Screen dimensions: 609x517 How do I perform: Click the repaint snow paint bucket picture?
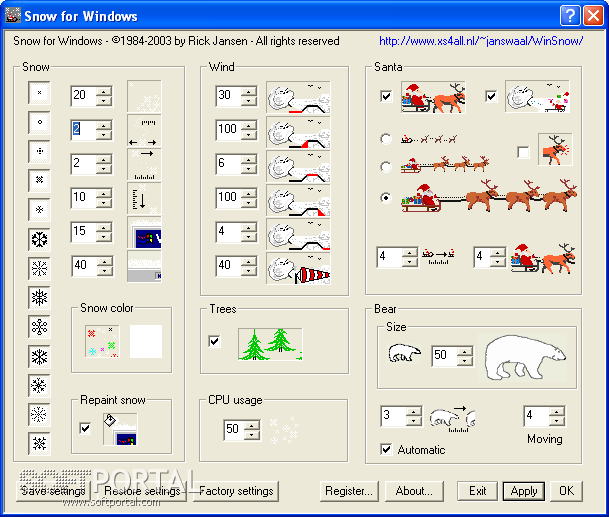click(120, 429)
